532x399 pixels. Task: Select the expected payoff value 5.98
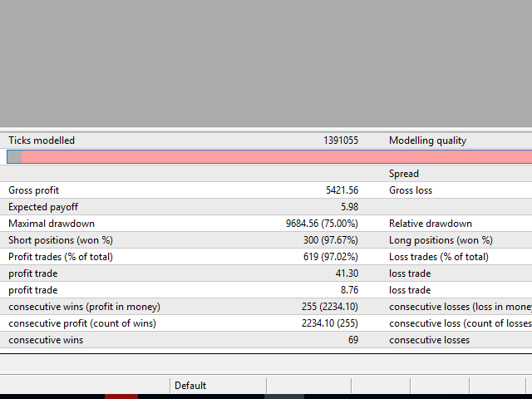click(348, 207)
